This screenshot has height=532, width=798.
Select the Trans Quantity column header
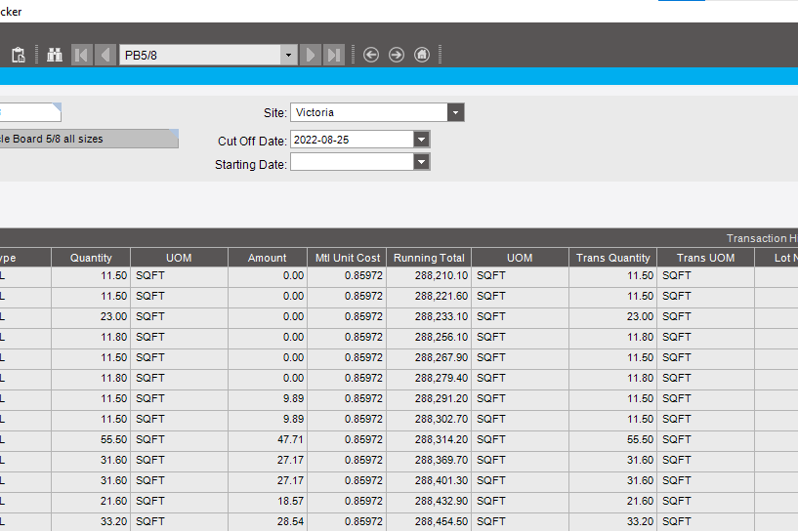tap(612, 258)
